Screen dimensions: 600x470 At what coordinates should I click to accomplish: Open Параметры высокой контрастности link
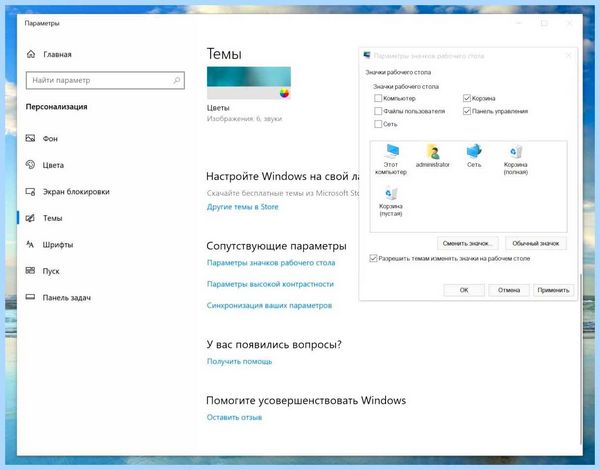(x=270, y=284)
